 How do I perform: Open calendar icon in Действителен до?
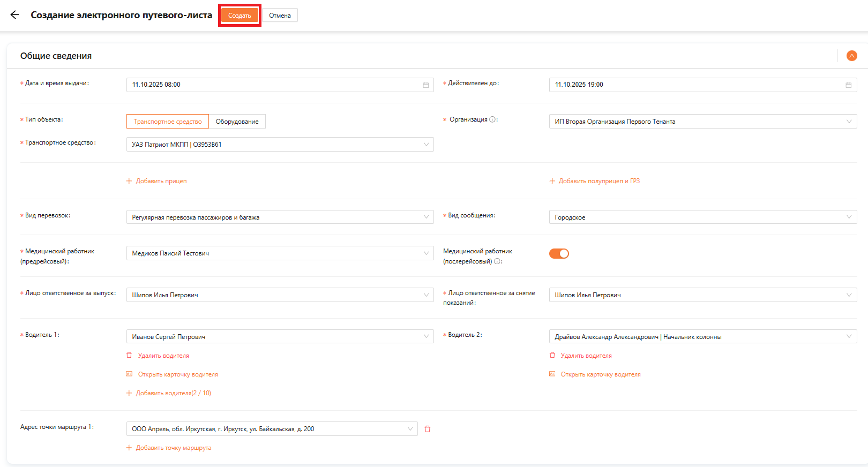pyautogui.click(x=848, y=85)
